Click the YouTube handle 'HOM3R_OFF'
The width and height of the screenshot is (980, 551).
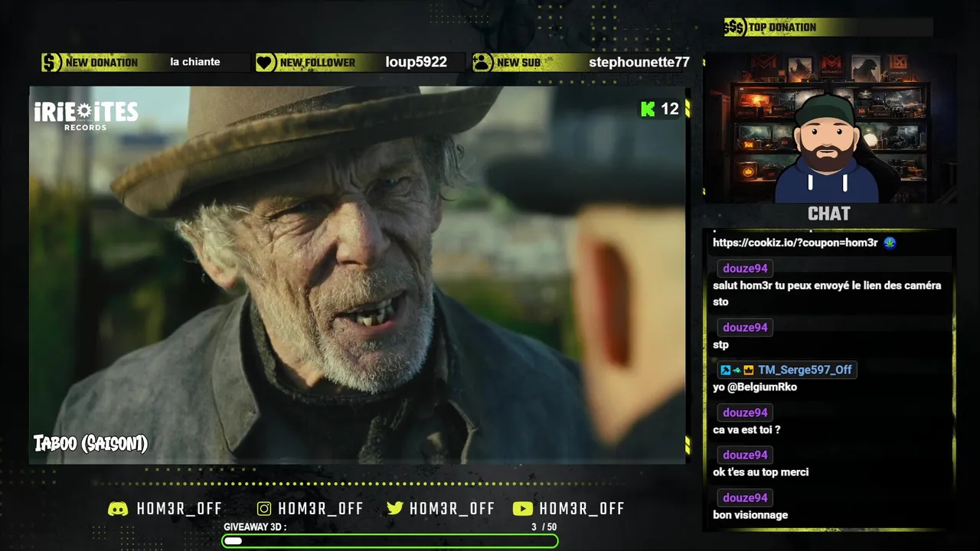[582, 509]
